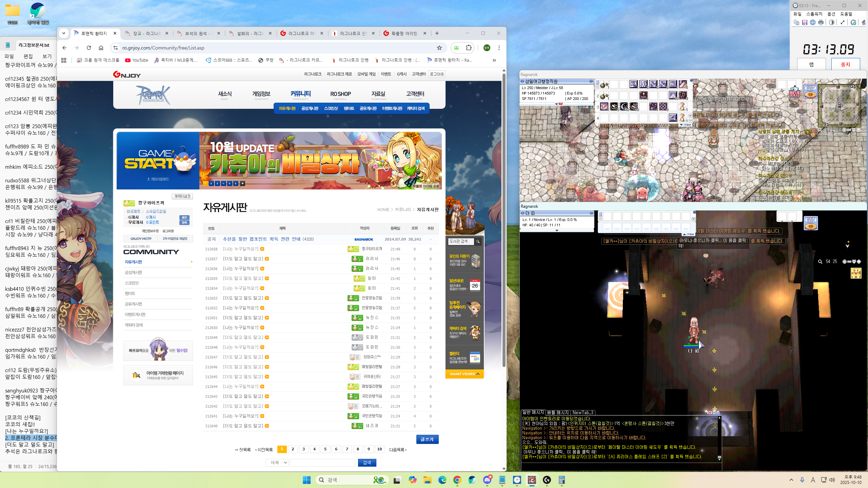
Task: Switch to the 공성게시판 board tab
Action: click(310, 108)
